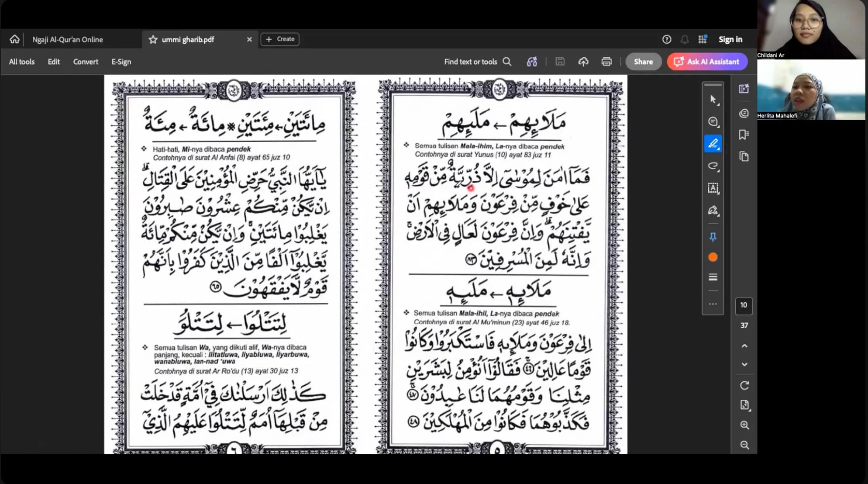Open the All tools menu
Viewport: 868px width, 484px height.
[x=21, y=62]
